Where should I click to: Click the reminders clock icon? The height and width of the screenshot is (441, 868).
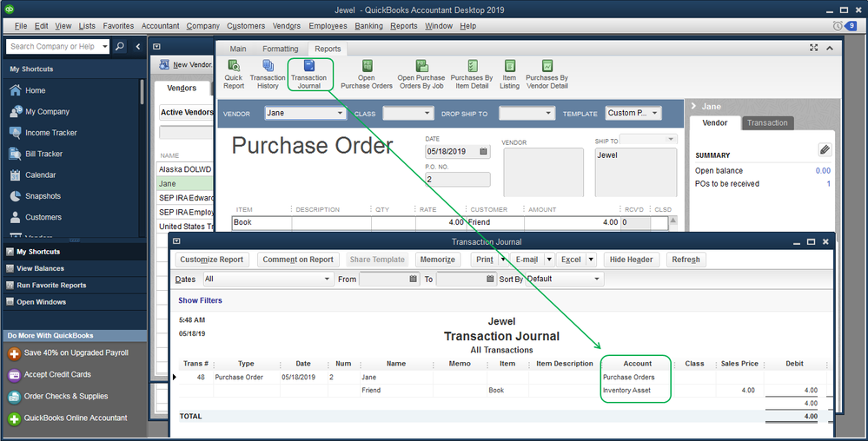(x=838, y=26)
